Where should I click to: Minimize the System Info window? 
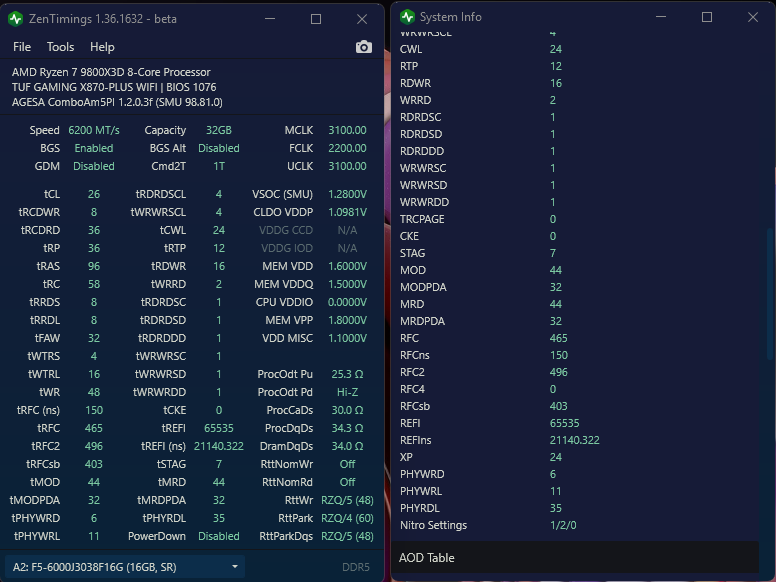coord(661,17)
